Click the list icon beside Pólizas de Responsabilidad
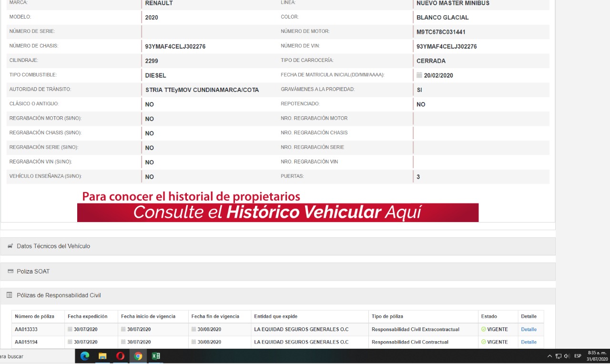The height and width of the screenshot is (364, 610). point(10,295)
